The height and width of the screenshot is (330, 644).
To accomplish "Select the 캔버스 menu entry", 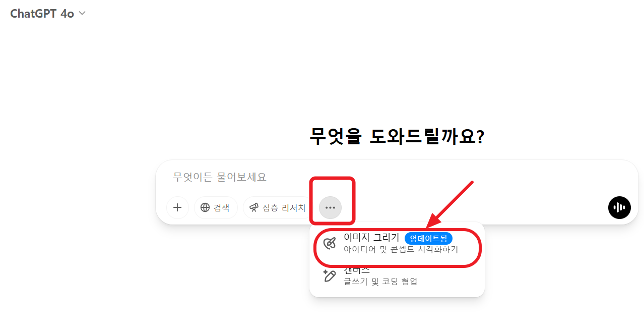I will (x=397, y=276).
